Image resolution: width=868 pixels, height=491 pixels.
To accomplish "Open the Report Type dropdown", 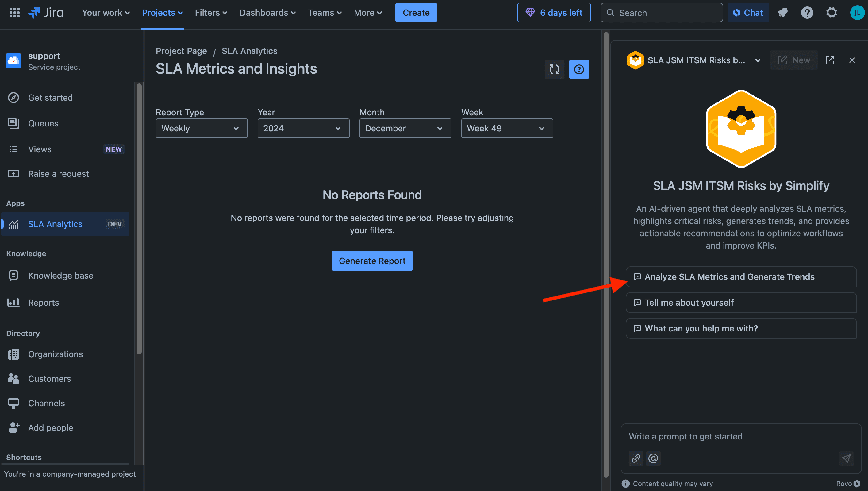I will pos(202,128).
